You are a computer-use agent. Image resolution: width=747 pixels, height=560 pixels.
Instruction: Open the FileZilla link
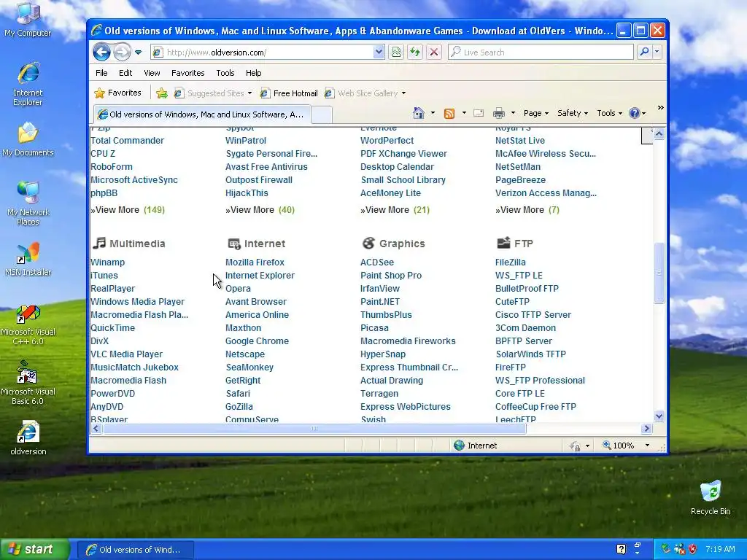pos(510,262)
